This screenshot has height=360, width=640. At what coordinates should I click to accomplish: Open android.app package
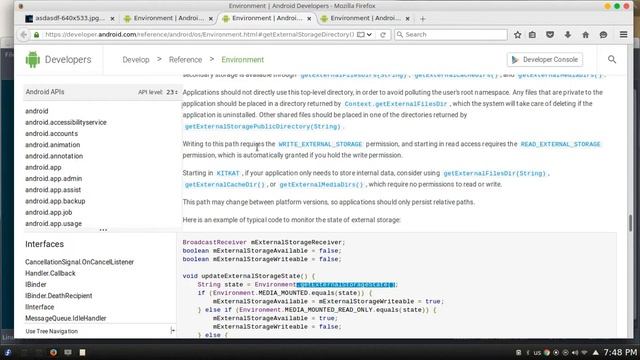coord(43,167)
